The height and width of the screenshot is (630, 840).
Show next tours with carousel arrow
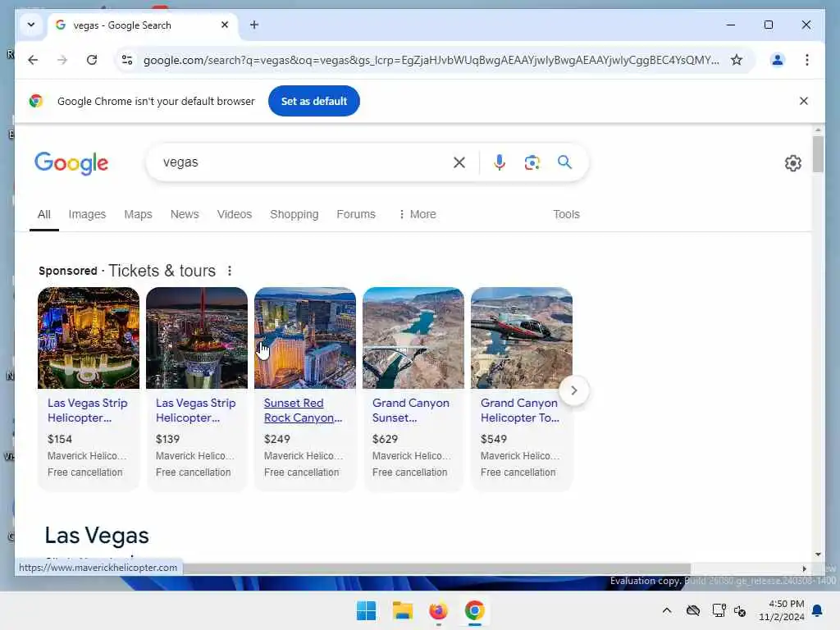[573, 390]
